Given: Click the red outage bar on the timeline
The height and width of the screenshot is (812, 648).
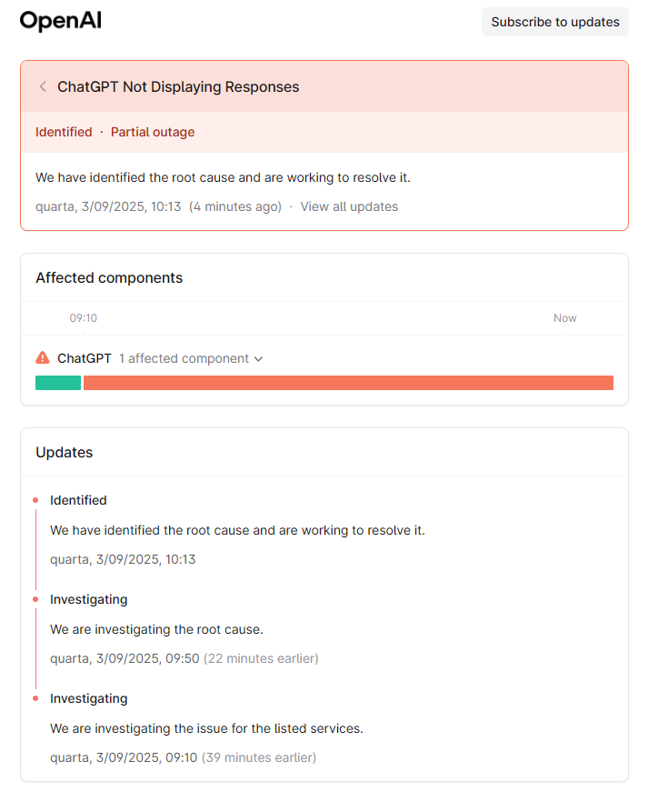Looking at the screenshot, I should click(x=350, y=382).
